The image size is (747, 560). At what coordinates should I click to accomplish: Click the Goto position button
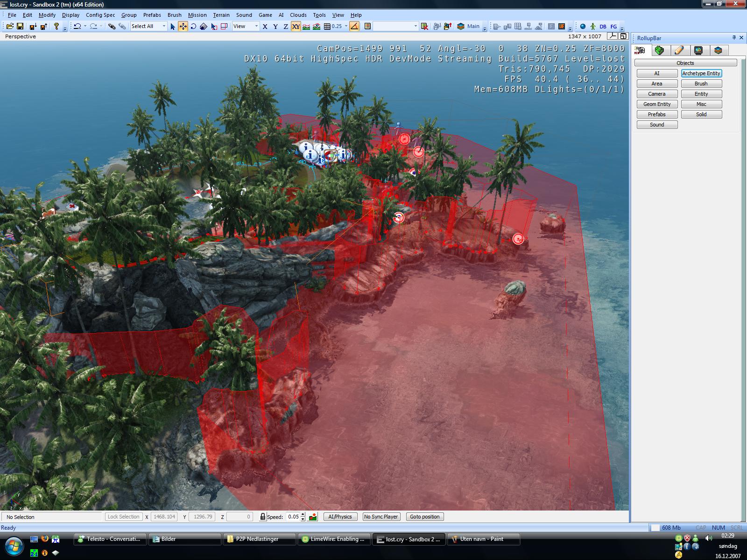pos(425,517)
